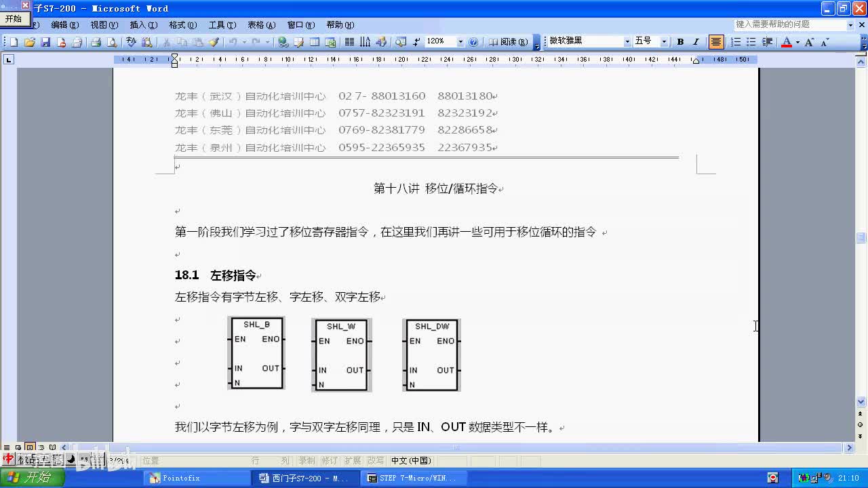Open Tables and Borders toolbar icon

tap(298, 42)
